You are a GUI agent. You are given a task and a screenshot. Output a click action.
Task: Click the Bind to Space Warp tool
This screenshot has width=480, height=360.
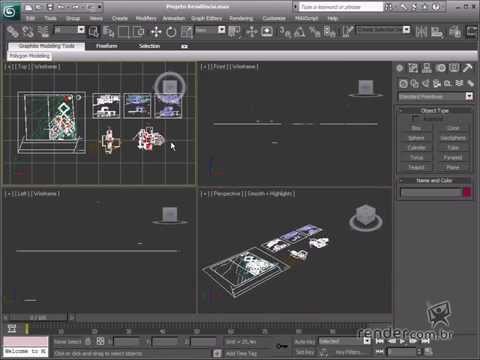pyautogui.click(x=43, y=32)
